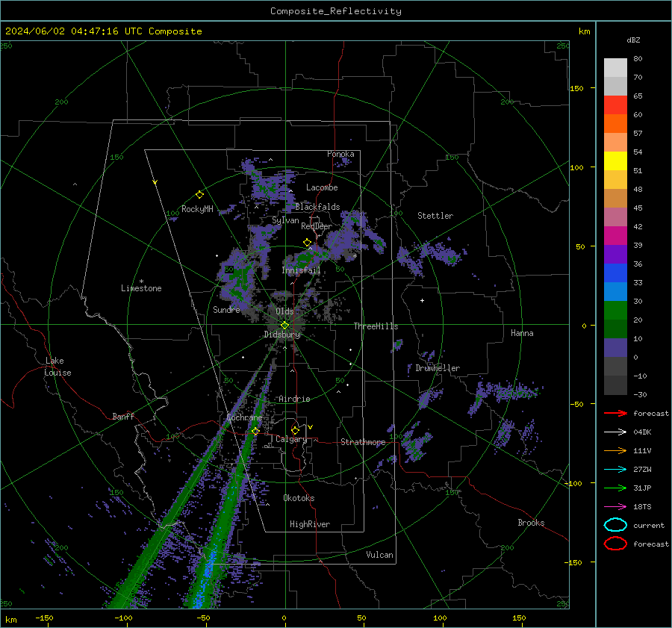Click the red forecast ellipse icon
The width and height of the screenshot is (672, 628).
point(615,544)
